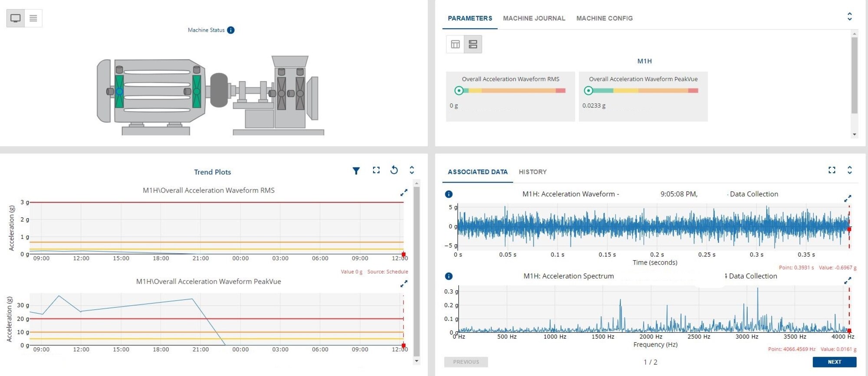The height and width of the screenshot is (376, 868).
Task: Open the Machine Config tab
Action: (x=604, y=18)
